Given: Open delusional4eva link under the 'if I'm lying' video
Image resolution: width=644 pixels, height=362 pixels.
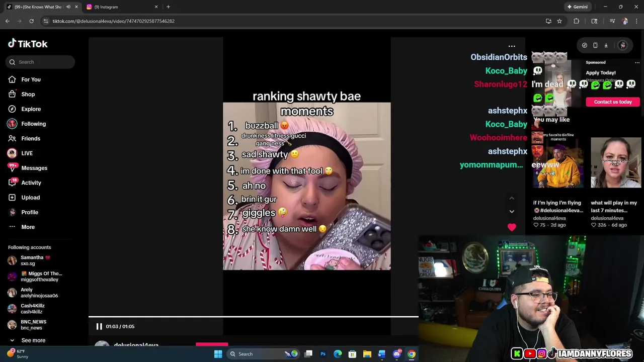Looking at the screenshot, I should coord(549,218).
